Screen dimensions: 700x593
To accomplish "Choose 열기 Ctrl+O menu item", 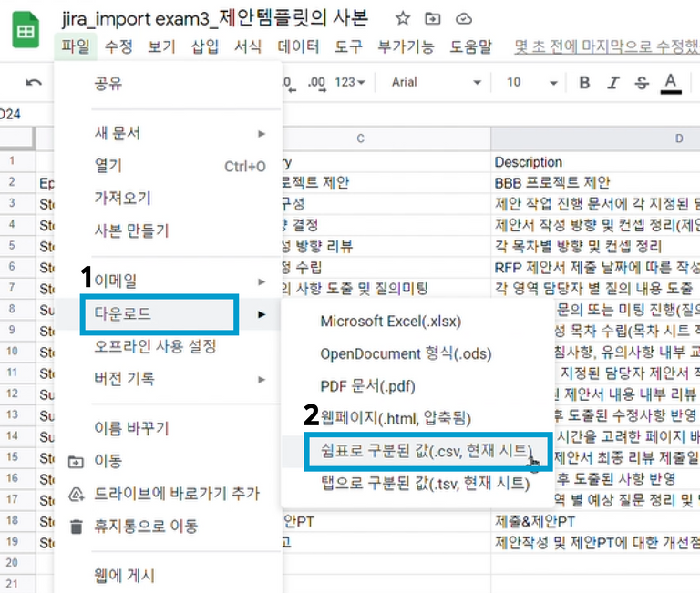I will tap(169, 167).
